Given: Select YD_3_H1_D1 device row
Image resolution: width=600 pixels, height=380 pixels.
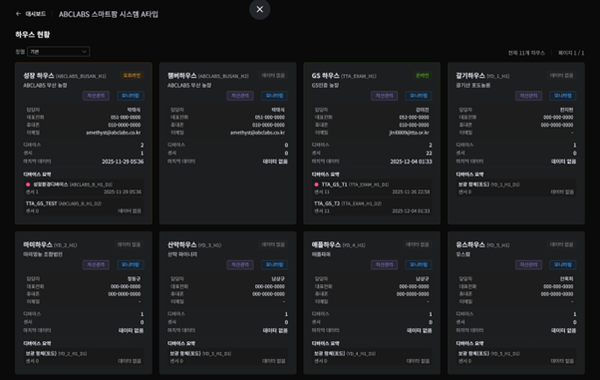Looking at the screenshot, I should point(228,357).
